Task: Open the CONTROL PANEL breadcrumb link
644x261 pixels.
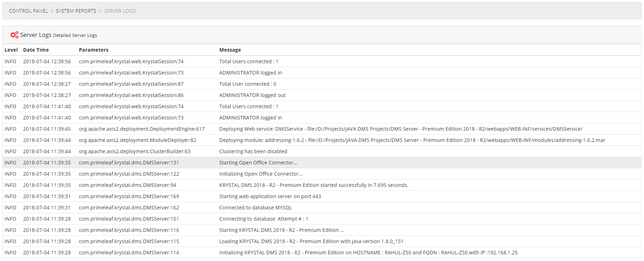Action: 28,11
